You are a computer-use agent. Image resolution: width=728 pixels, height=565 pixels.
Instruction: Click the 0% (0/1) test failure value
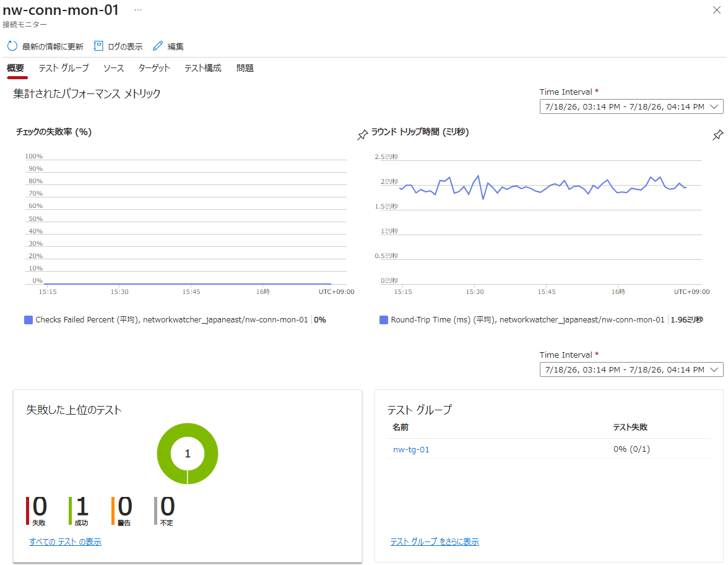(631, 449)
